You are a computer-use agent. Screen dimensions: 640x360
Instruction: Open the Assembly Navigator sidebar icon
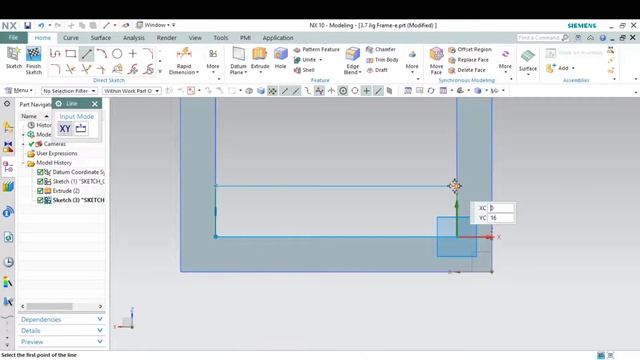(8, 127)
